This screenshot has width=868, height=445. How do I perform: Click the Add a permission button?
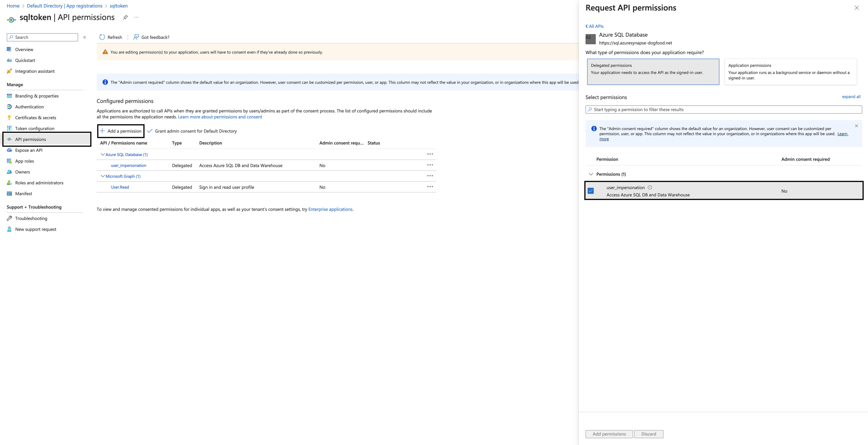[121, 131]
